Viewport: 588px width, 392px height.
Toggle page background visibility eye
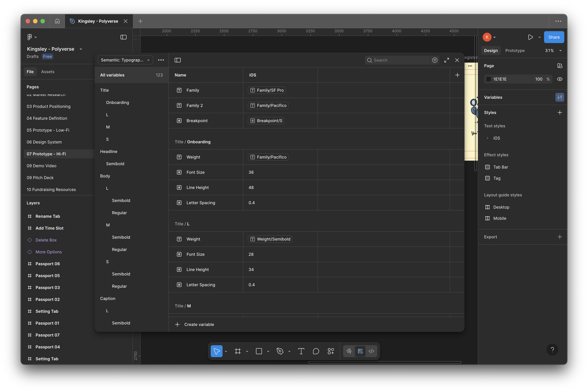[559, 79]
